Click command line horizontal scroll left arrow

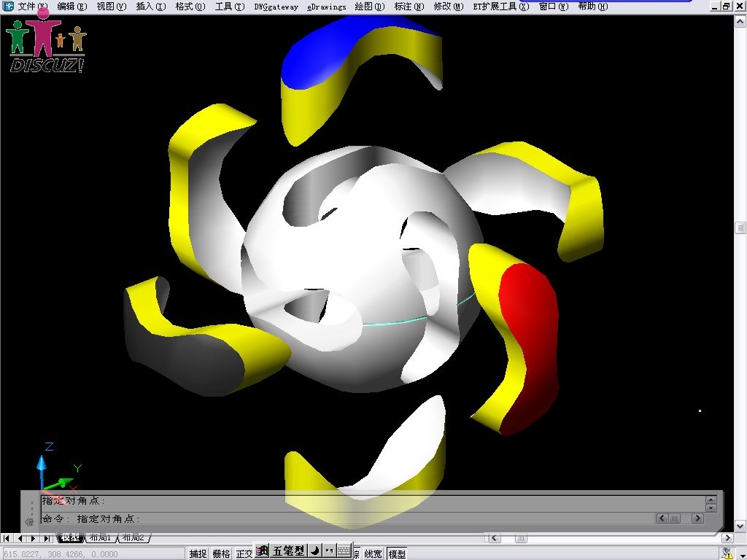tap(662, 518)
